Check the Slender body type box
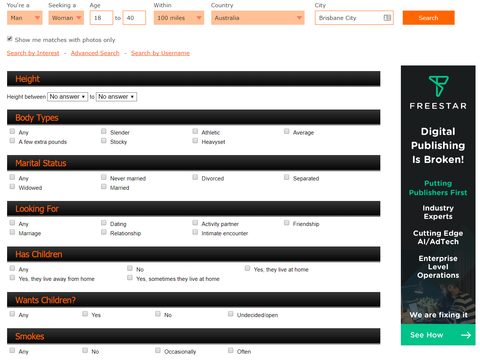The height and width of the screenshot is (360, 480). [104, 131]
